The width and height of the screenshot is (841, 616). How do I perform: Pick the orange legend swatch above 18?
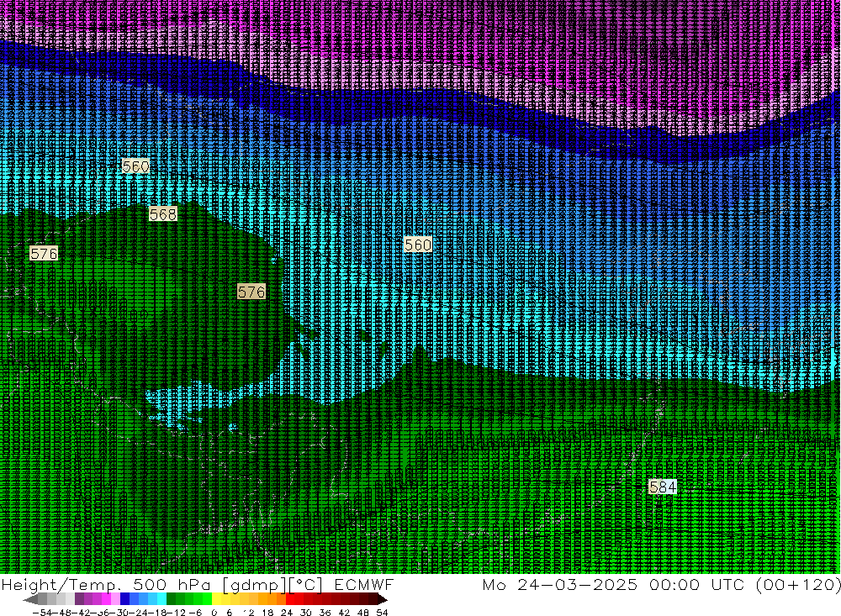point(272,599)
